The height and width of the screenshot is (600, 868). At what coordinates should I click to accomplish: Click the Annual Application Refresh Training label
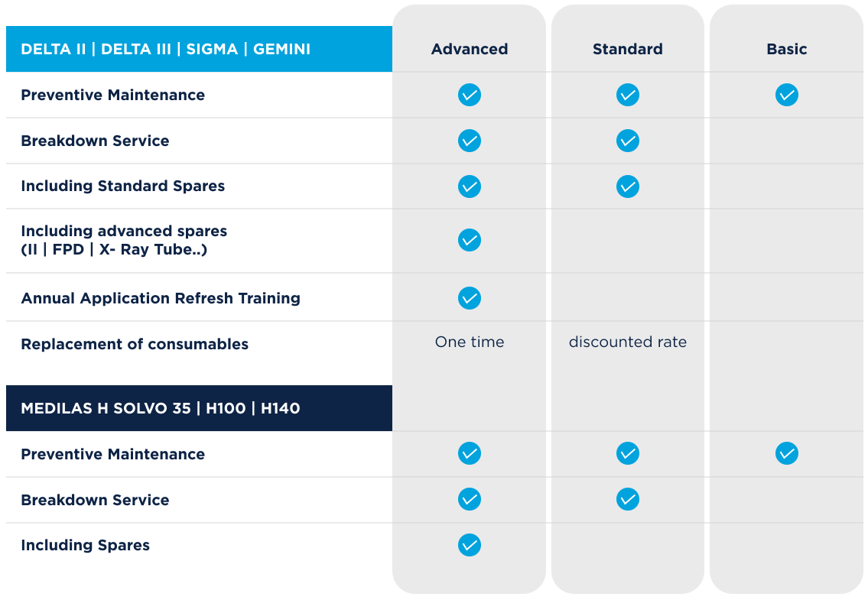click(x=161, y=298)
